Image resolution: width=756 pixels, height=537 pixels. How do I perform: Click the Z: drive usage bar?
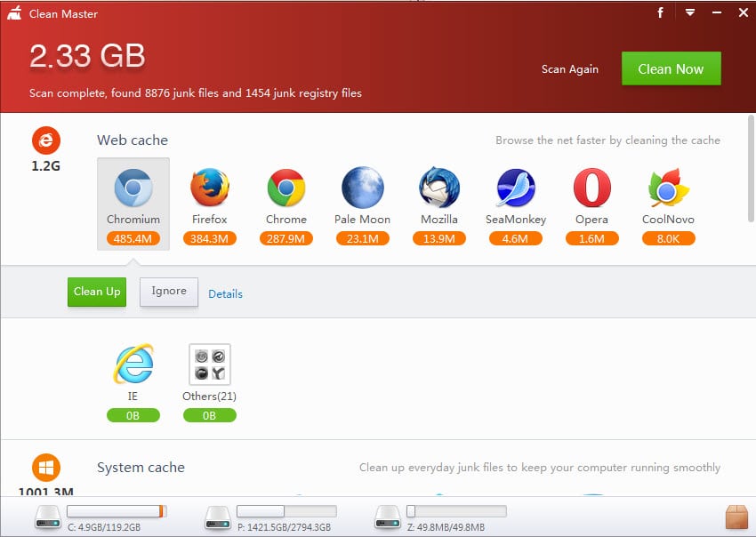pos(456,511)
